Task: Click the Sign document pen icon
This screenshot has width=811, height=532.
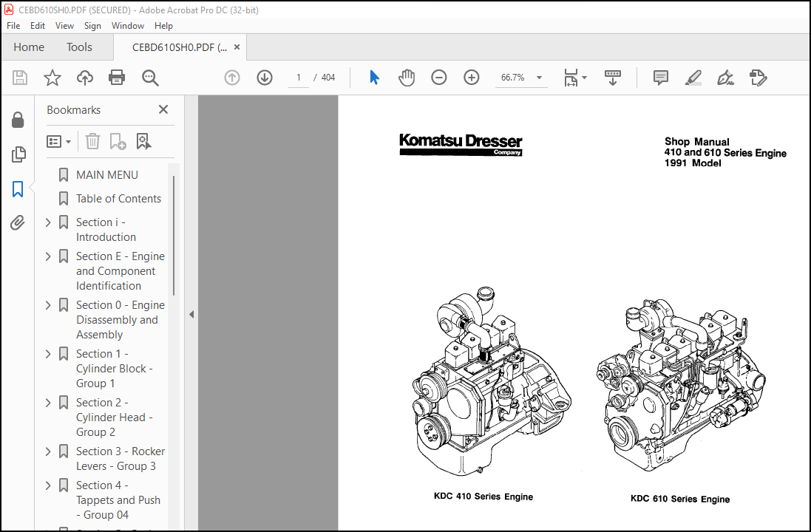Action: (x=725, y=78)
